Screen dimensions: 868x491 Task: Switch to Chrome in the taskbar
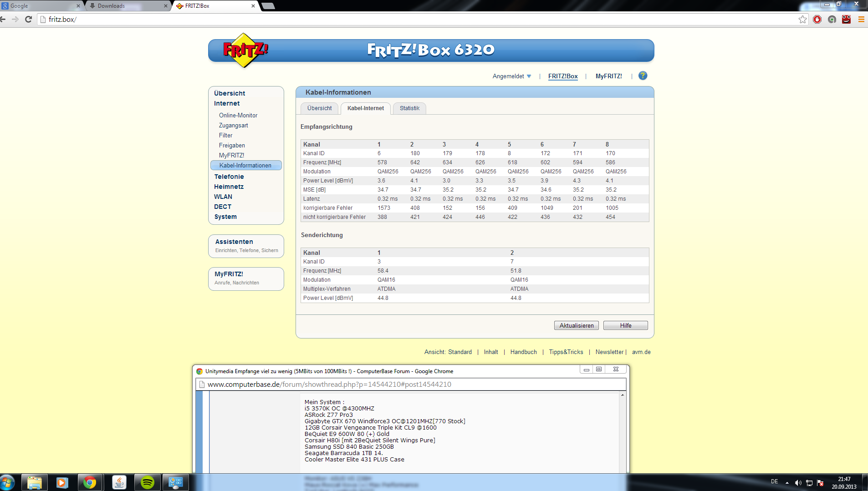(90, 482)
